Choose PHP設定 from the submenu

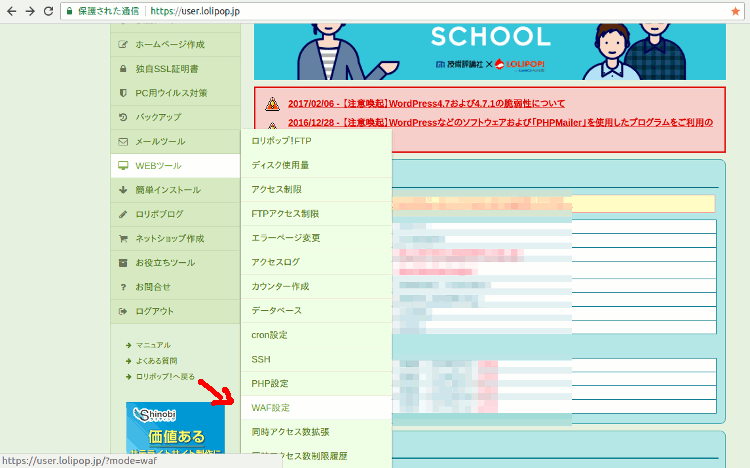click(316, 384)
